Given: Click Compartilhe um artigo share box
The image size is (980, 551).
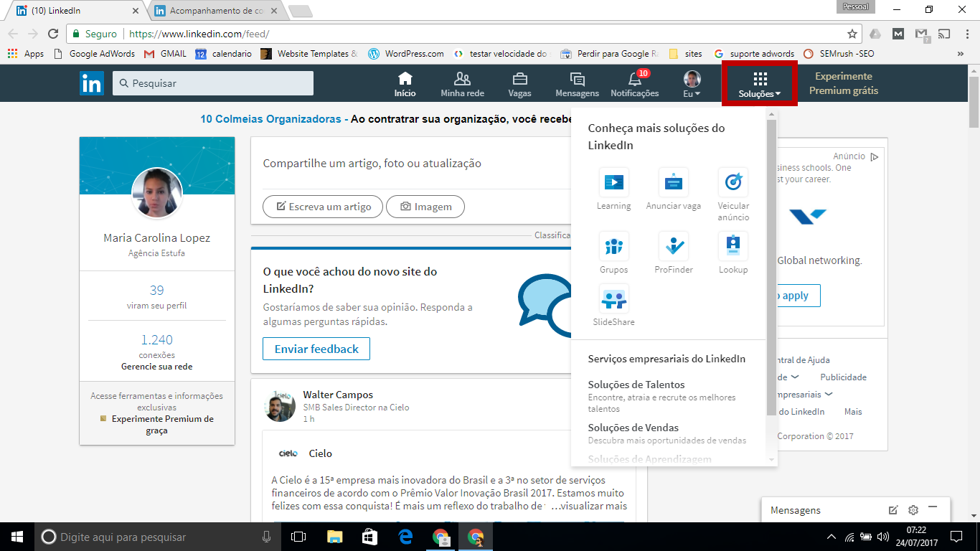Looking at the screenshot, I should click(x=372, y=164).
